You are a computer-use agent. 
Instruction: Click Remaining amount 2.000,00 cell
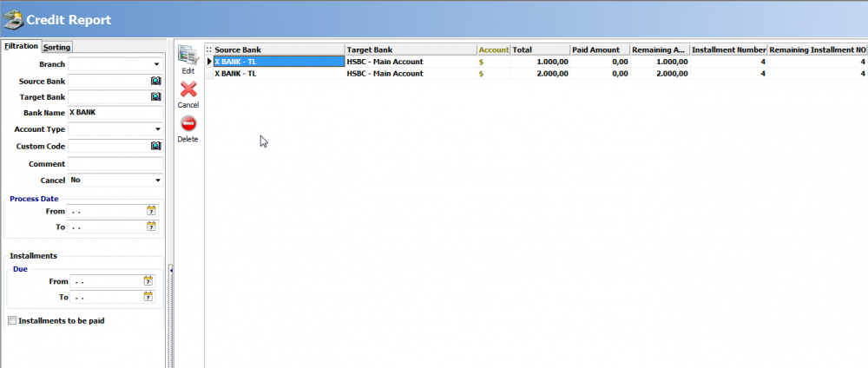point(661,74)
